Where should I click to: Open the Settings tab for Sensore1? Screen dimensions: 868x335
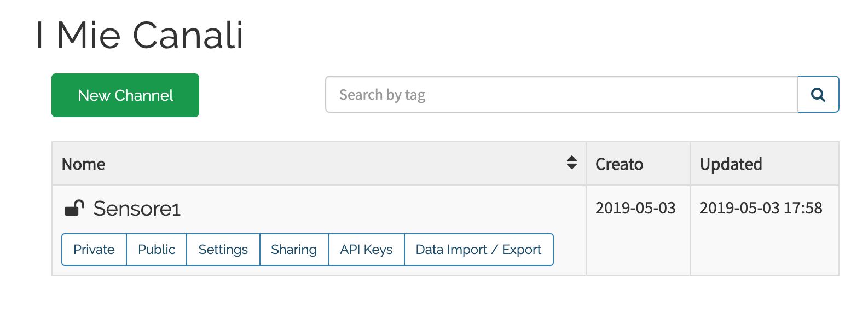pos(223,250)
